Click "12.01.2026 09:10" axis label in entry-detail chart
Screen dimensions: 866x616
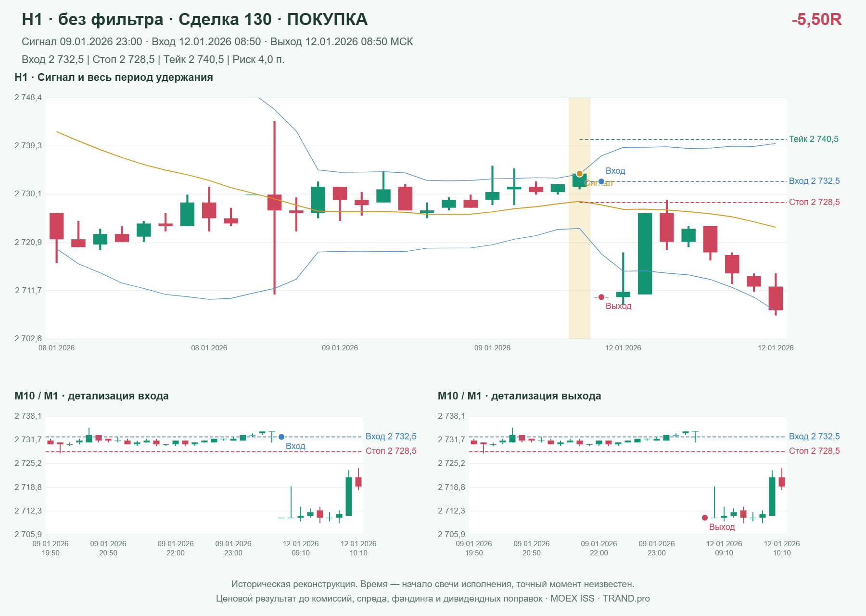pyautogui.click(x=301, y=548)
